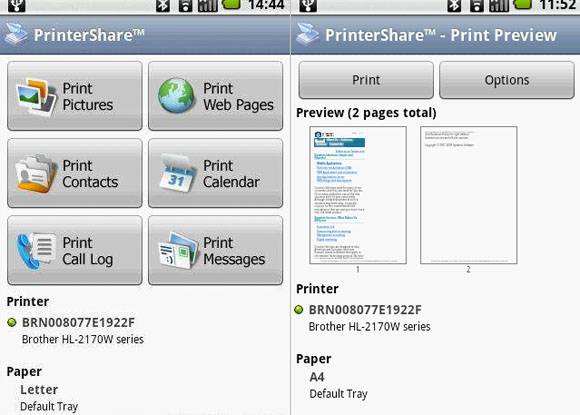
Task: Open the Print Pictures button
Action: (75, 96)
